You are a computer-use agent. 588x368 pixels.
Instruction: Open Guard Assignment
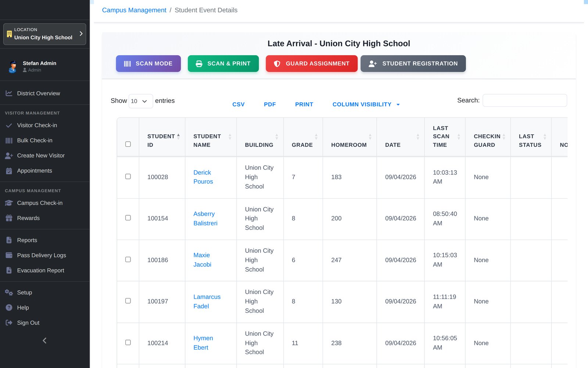tap(312, 64)
